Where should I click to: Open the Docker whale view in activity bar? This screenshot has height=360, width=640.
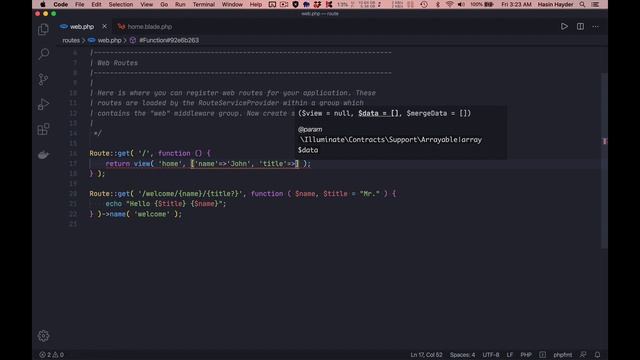pyautogui.click(x=43, y=155)
